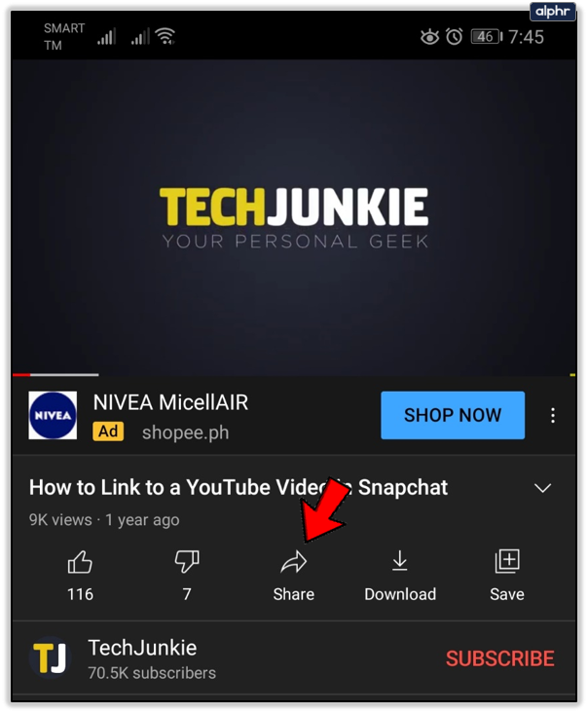Click the video progress bar
Image resolution: width=588 pixels, height=713 pixels.
coord(294,375)
